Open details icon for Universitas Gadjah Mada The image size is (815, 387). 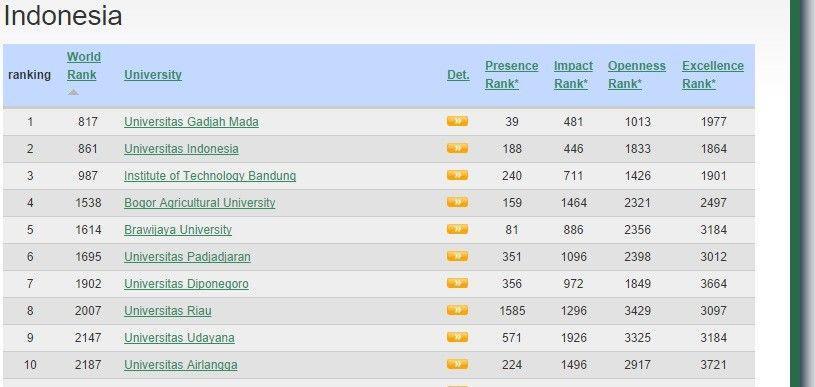click(x=457, y=121)
